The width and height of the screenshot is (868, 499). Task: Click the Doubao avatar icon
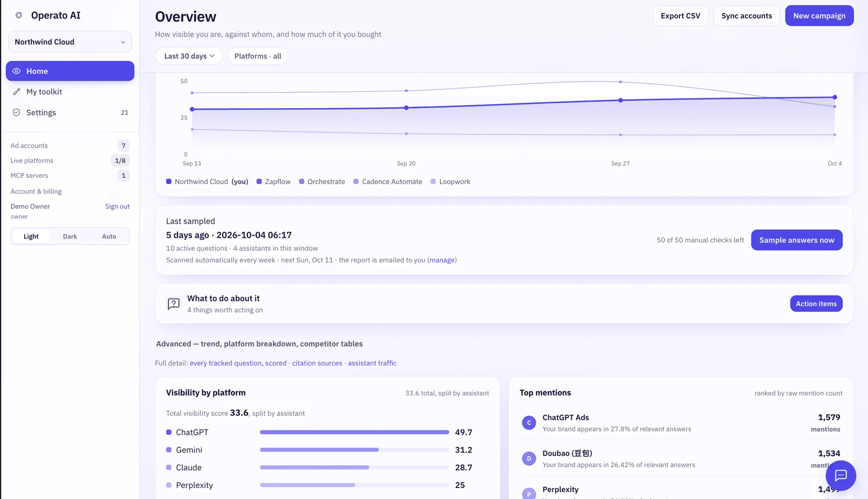[529, 458]
